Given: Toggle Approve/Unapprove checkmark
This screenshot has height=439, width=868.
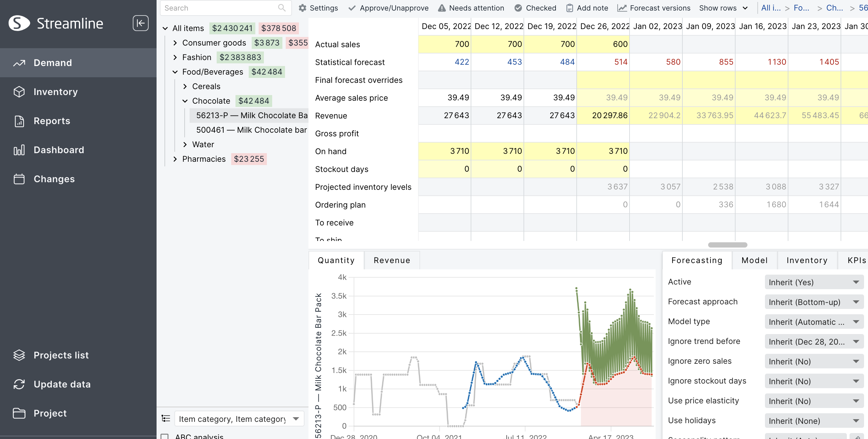Looking at the screenshot, I should tap(352, 8).
